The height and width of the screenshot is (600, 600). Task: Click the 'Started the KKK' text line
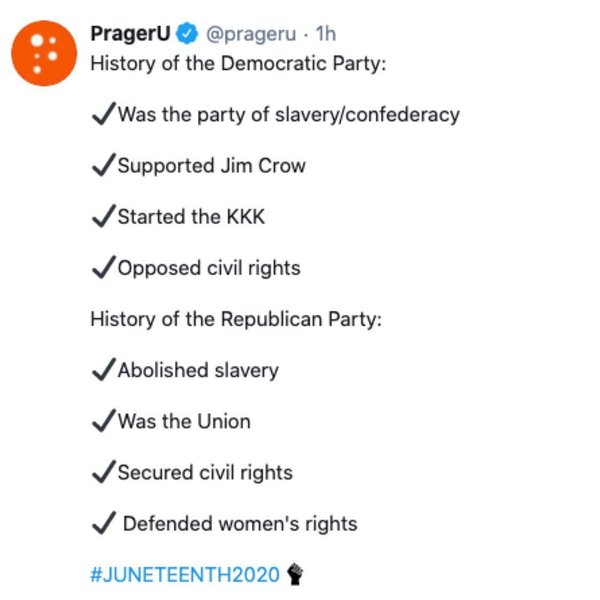coord(191,216)
